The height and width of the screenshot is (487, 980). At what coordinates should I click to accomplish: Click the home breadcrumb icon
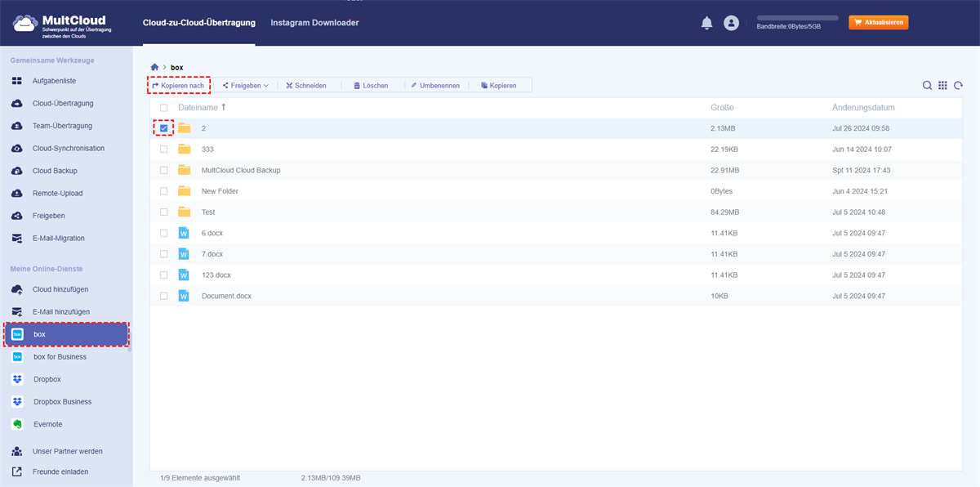pos(154,66)
